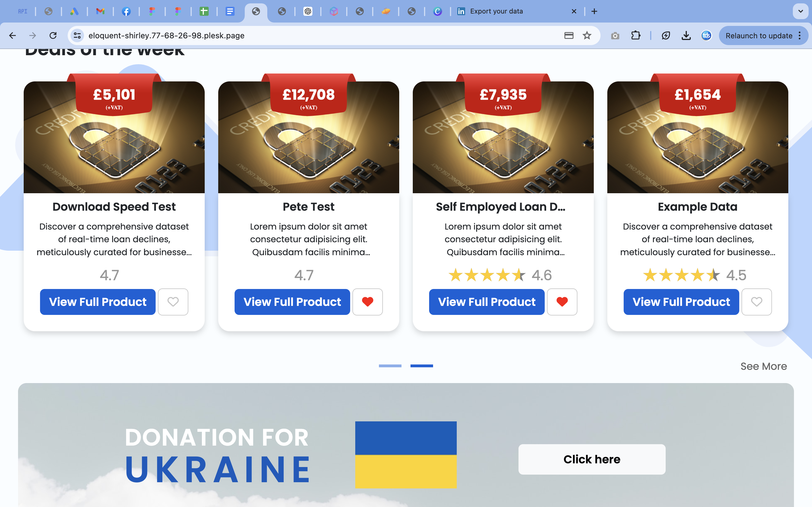The height and width of the screenshot is (507, 812).
Task: Open a new tab with plus button
Action: click(x=594, y=11)
